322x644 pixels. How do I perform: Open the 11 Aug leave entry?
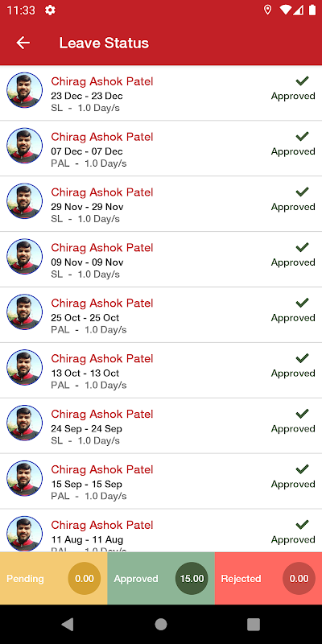coord(161,530)
